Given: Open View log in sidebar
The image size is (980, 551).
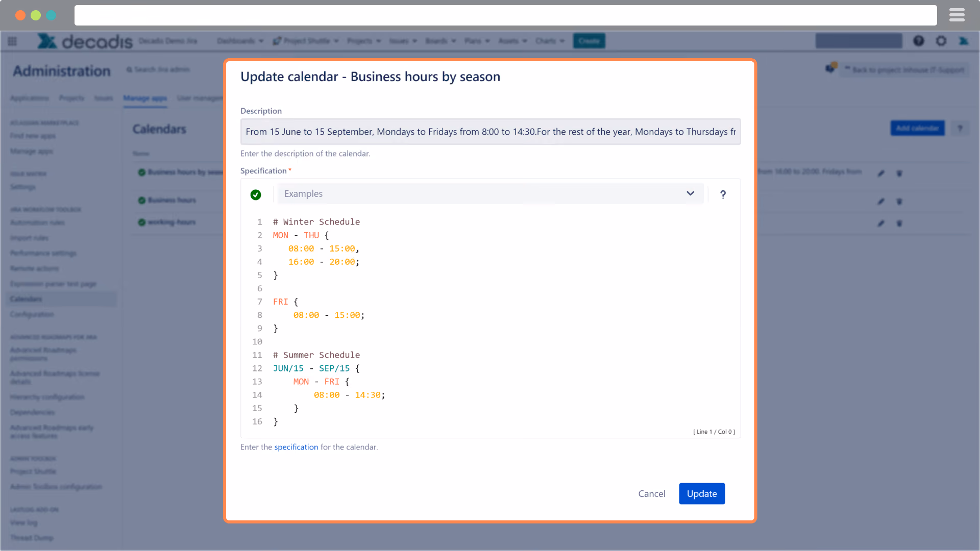Looking at the screenshot, I should (x=23, y=522).
